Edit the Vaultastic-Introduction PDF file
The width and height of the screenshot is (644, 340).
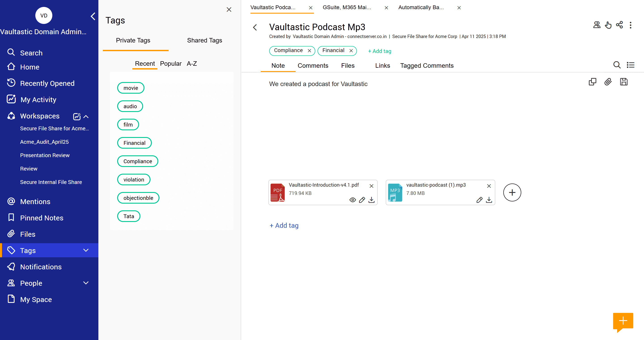pos(362,200)
